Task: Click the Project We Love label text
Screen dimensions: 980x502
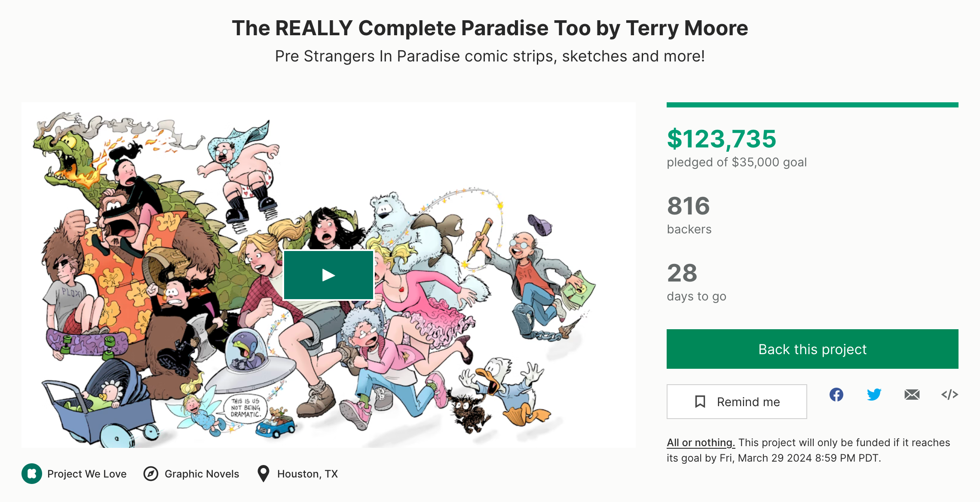Action: (87, 474)
